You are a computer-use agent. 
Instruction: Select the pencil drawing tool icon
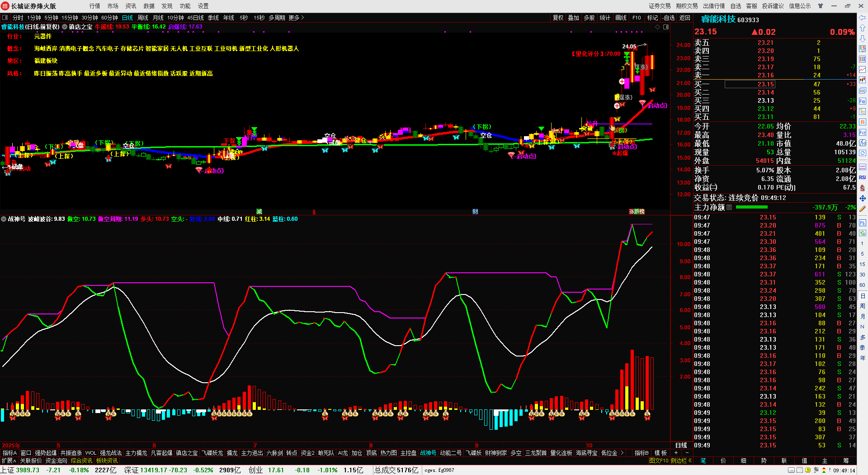[863, 209]
